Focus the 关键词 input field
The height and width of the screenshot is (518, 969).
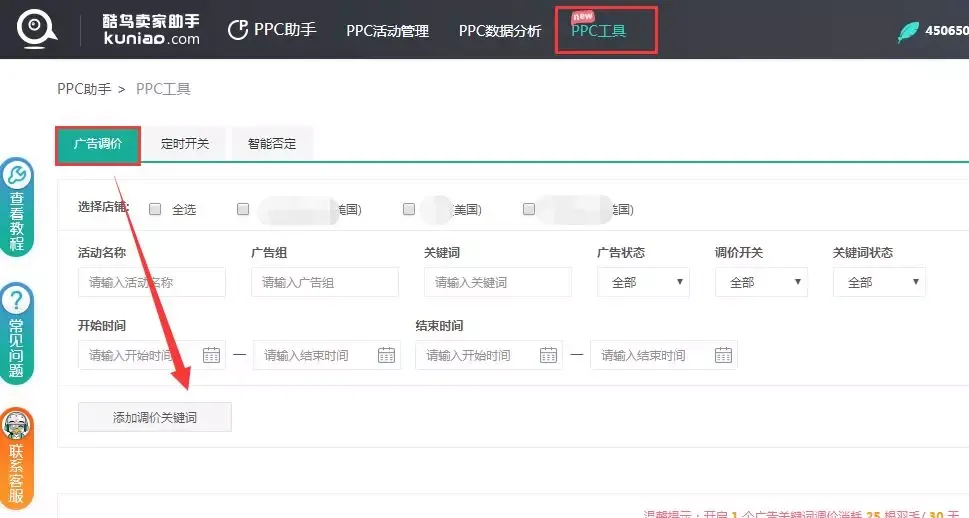point(498,282)
